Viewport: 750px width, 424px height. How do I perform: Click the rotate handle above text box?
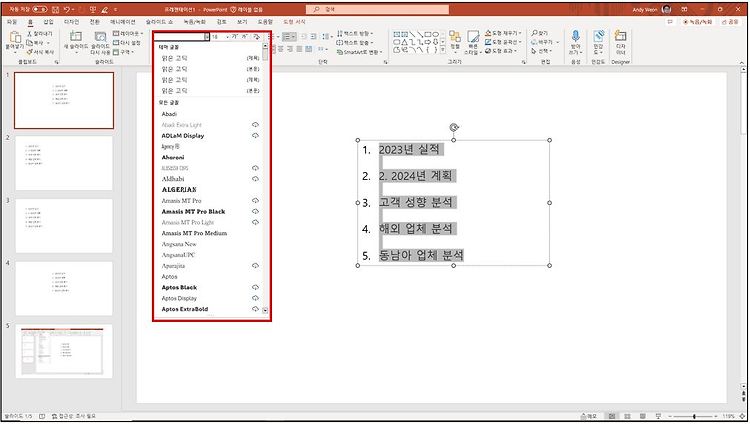pyautogui.click(x=454, y=127)
